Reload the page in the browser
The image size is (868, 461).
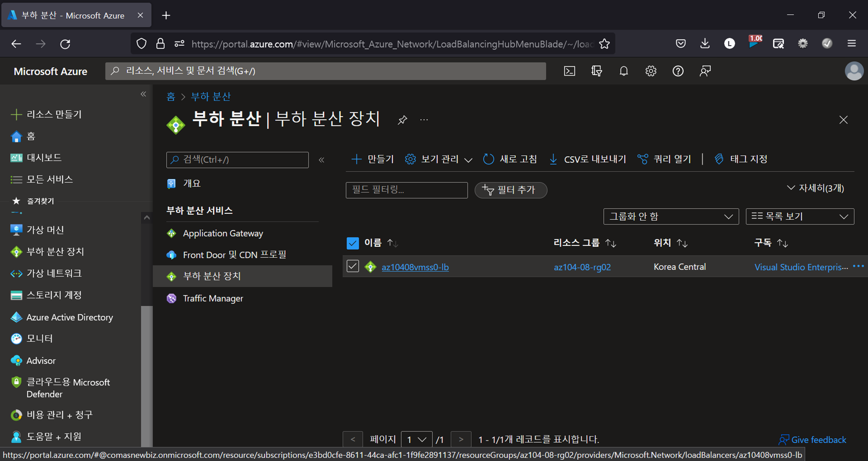point(65,44)
